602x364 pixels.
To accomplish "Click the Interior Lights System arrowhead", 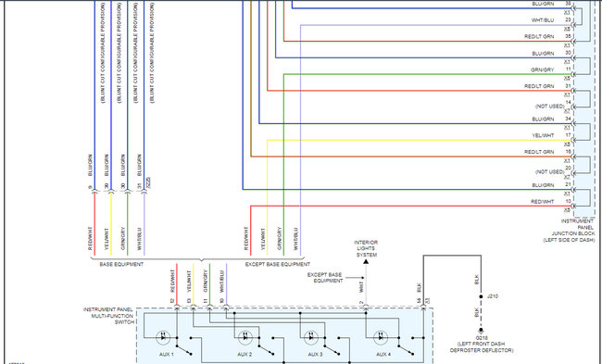I will coord(366,261).
